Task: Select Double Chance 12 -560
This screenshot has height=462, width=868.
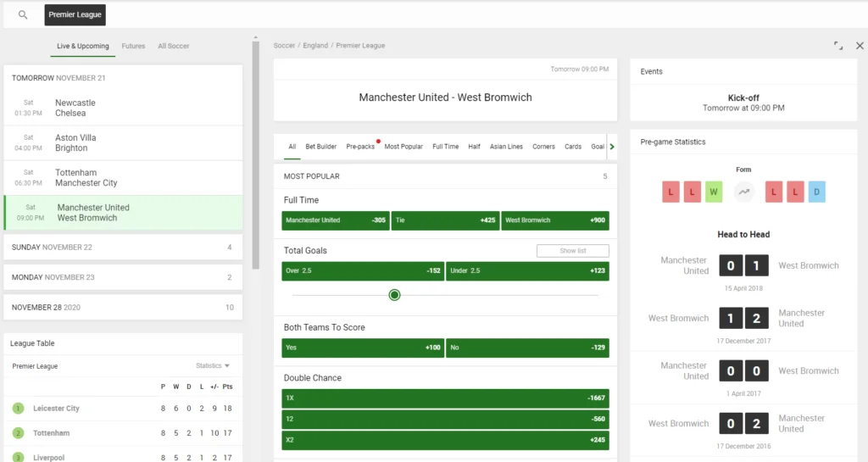Action: pos(445,420)
